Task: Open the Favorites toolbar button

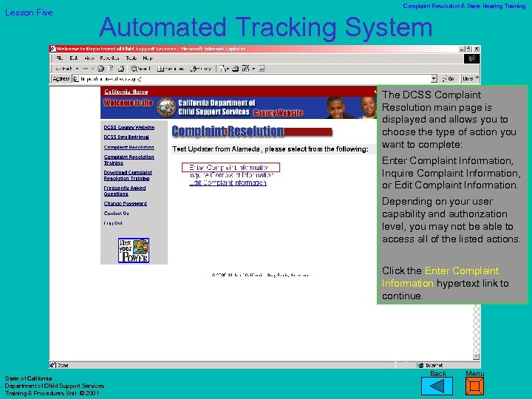Action: click(x=171, y=69)
